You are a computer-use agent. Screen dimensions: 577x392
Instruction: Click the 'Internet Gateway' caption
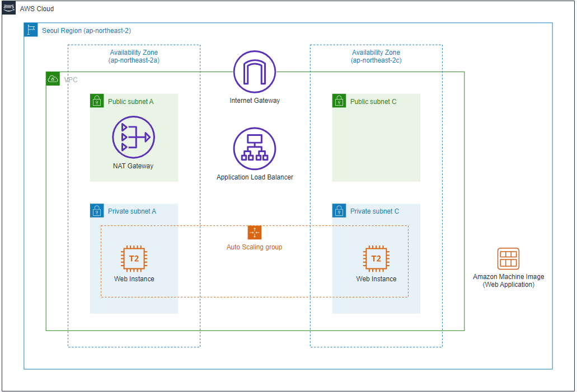tap(255, 101)
